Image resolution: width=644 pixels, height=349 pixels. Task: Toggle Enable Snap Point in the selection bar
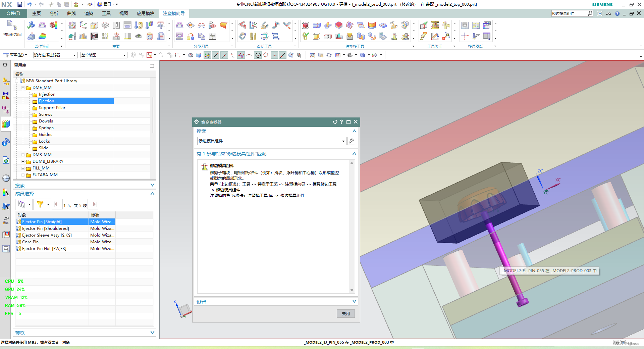208,55
